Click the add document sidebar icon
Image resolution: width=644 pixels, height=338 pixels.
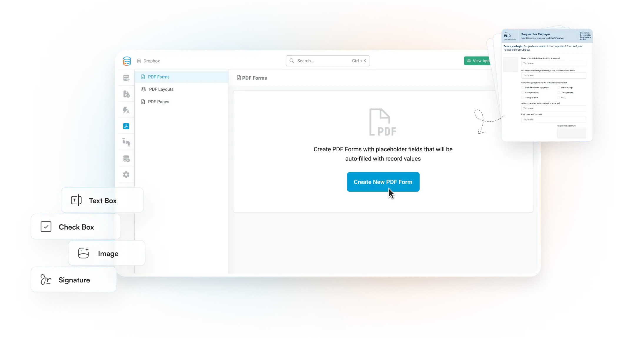click(126, 94)
